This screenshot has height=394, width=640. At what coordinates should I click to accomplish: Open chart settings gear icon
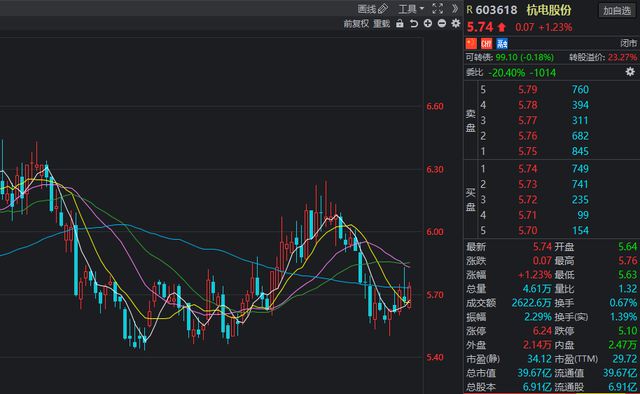coord(456,24)
